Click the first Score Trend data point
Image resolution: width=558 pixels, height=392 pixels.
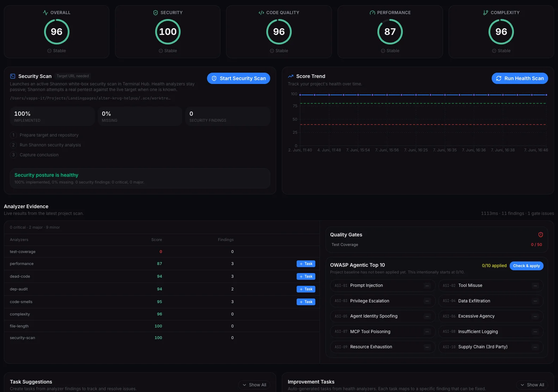point(300,95)
